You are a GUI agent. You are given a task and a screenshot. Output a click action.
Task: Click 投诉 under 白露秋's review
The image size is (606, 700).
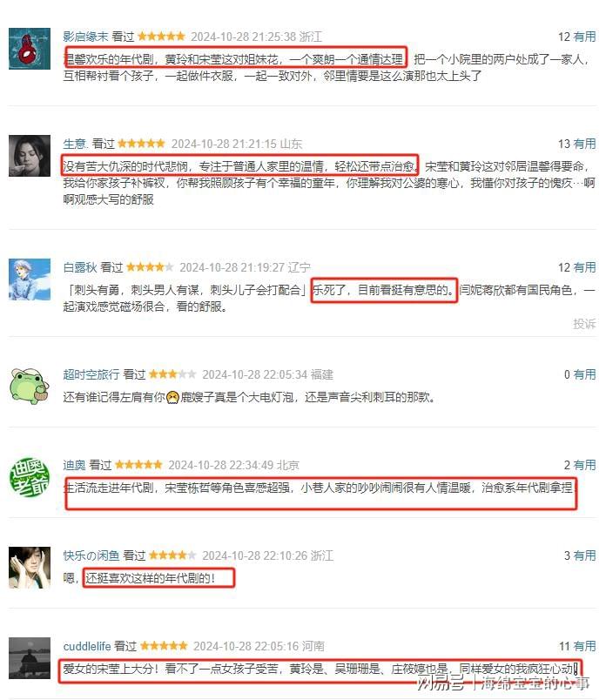[584, 324]
